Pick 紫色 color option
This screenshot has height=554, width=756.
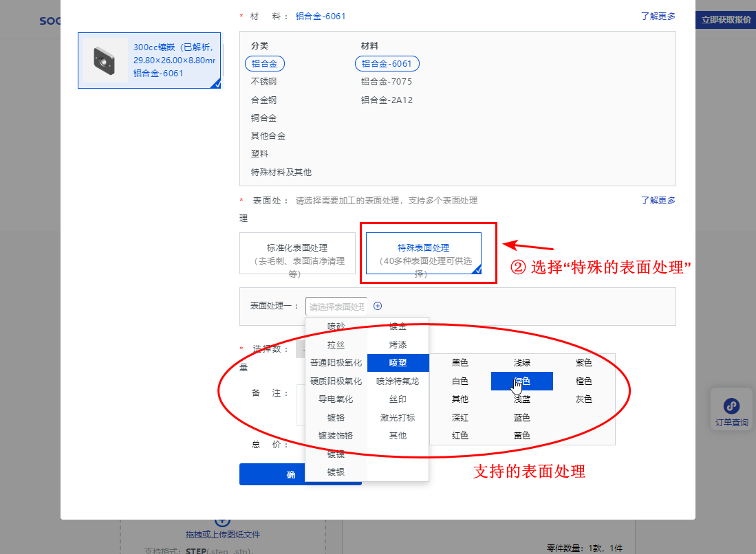tap(583, 362)
